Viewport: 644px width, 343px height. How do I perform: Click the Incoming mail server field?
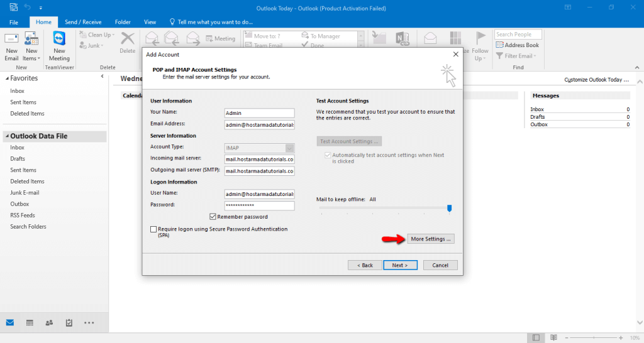coord(259,159)
